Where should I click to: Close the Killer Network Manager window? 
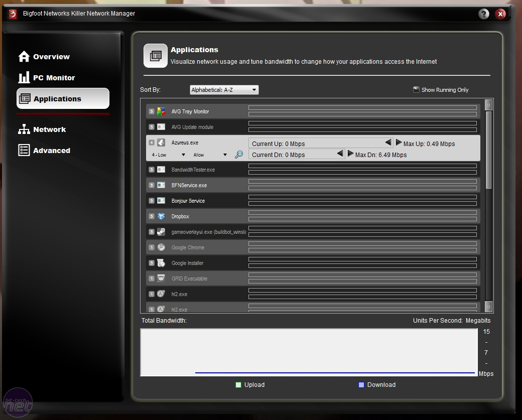coord(500,14)
